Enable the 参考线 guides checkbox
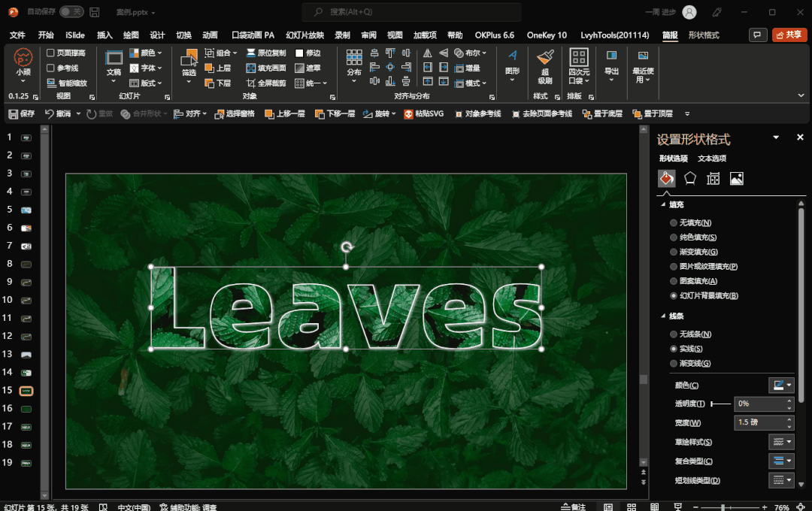This screenshot has width=812, height=511. 51,68
